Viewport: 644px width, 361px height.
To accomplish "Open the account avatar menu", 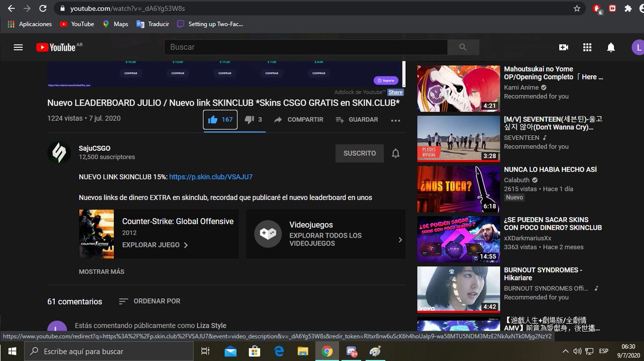I will click(638, 47).
